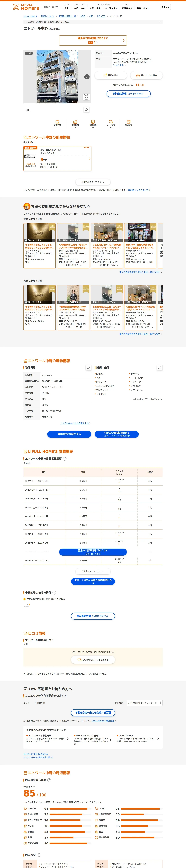
Task: Click この物件の口コミを投稿する button
Action: [x=93, y=660]
